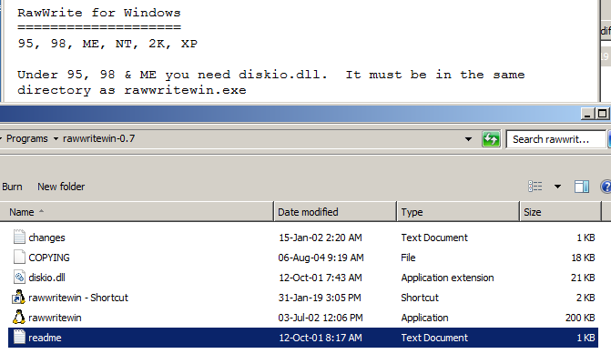The image size is (611, 364).
Task: Refresh the folder with the green arrows button
Action: pyautogui.click(x=491, y=139)
